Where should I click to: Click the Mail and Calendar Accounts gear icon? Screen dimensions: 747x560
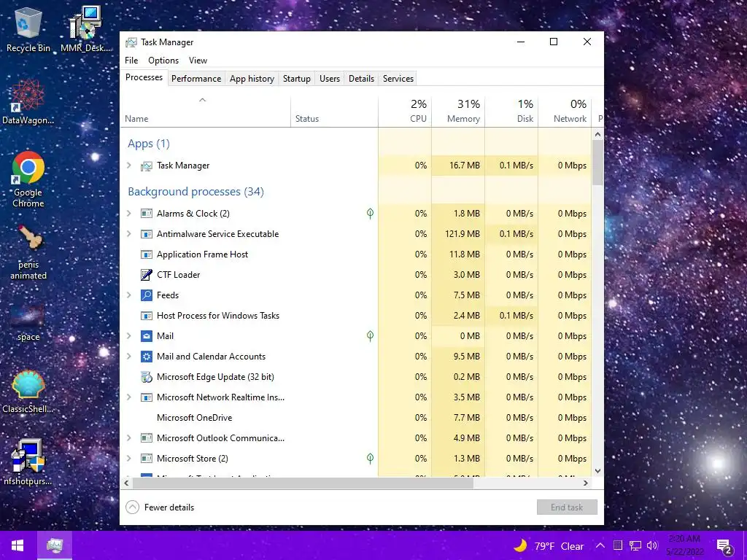tap(146, 357)
